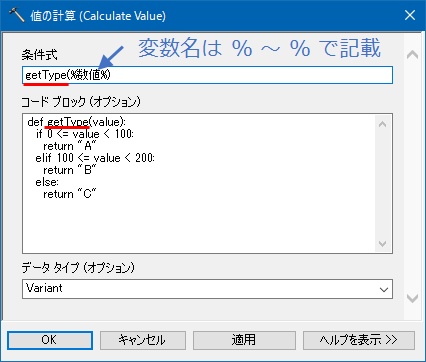This screenshot has width=426, height=362.
Task: Click the line 'if 0 <= value < 100:'
Action: click(x=85, y=134)
